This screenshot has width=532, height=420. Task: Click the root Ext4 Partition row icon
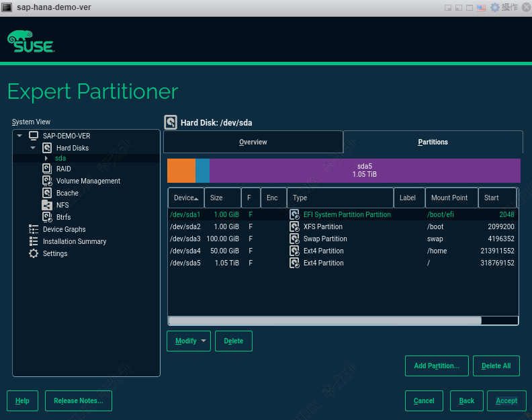tap(294, 263)
